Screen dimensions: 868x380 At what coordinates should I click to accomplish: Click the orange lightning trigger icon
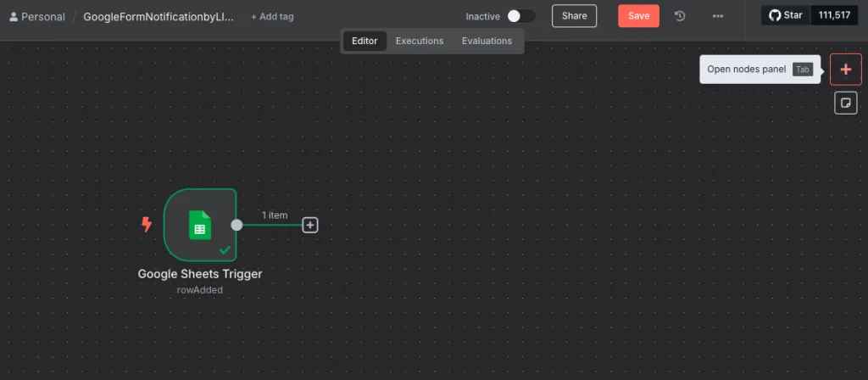147,224
